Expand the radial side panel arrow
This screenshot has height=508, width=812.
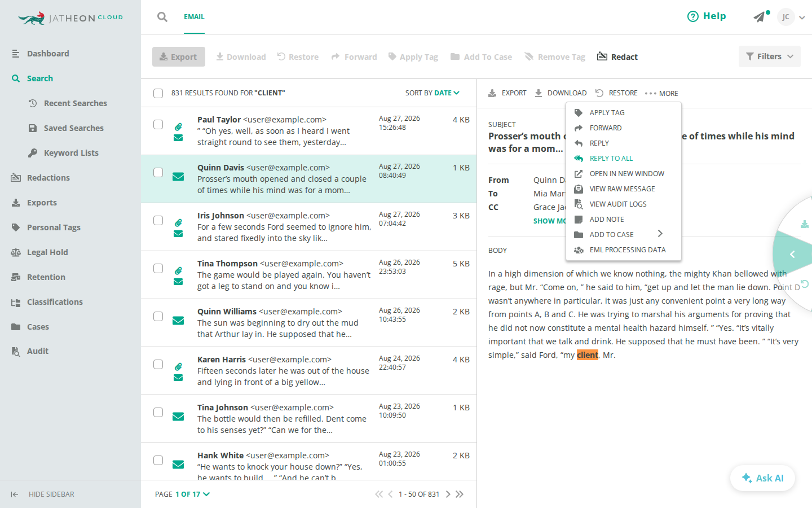pyautogui.click(x=792, y=255)
